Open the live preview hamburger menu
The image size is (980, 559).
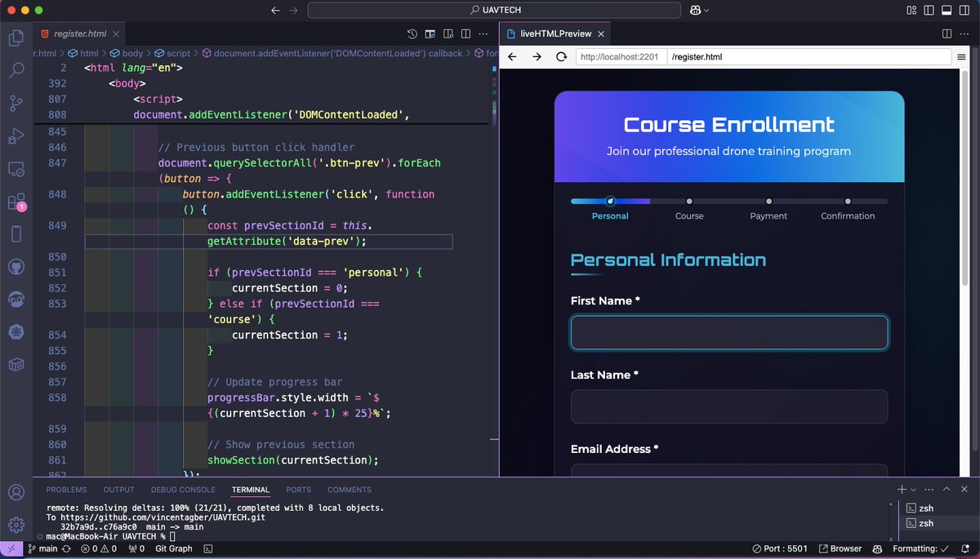(961, 57)
